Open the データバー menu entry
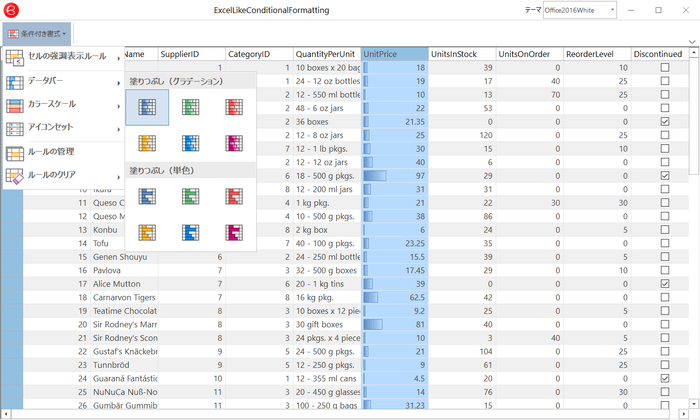Screen dimensions: 700x420 coord(63,82)
